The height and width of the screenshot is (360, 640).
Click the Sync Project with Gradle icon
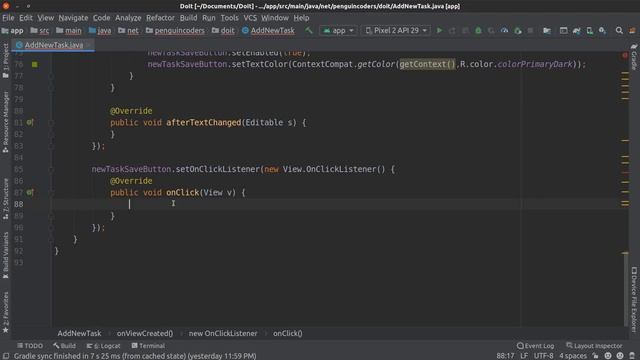coord(576,30)
